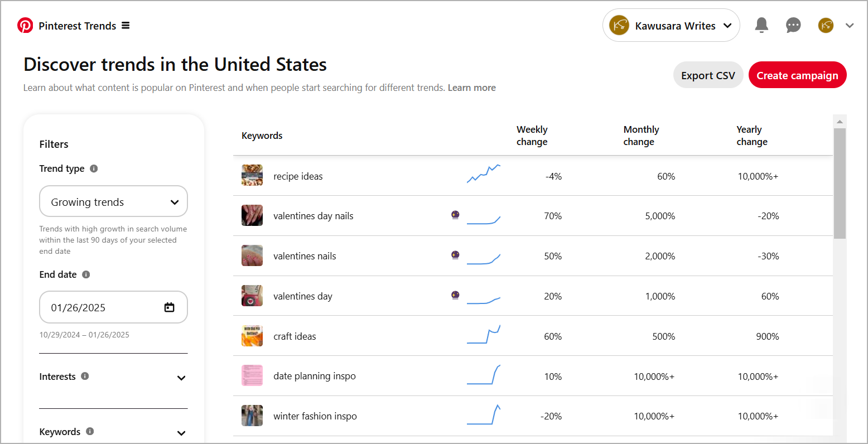Click the notifications bell icon
Viewport: 868px width, 444px height.
761,25
